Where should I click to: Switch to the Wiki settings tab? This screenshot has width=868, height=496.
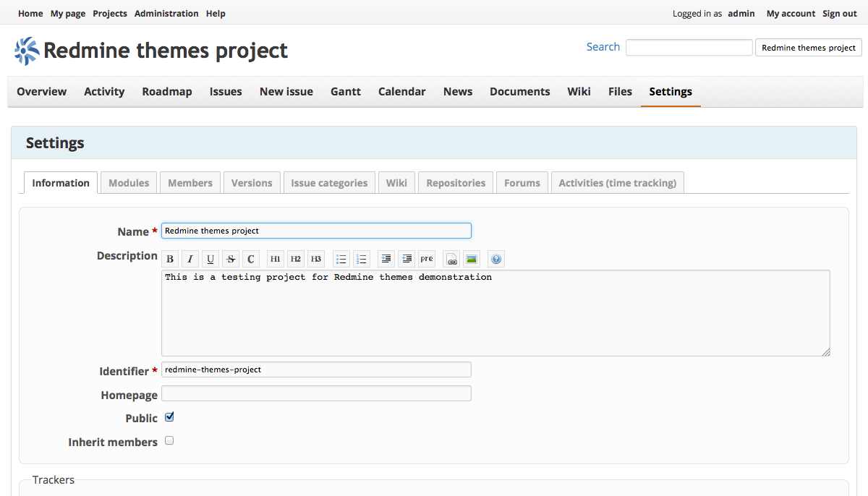[396, 183]
